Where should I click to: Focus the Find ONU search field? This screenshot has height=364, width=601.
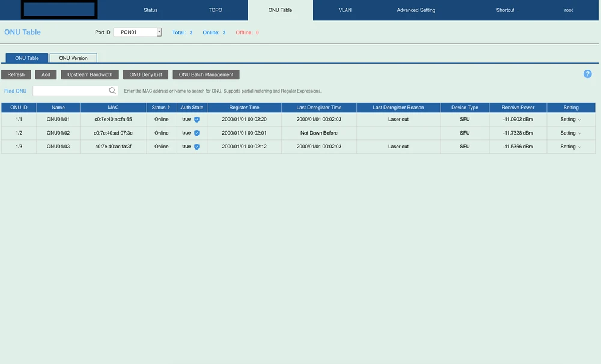70,91
